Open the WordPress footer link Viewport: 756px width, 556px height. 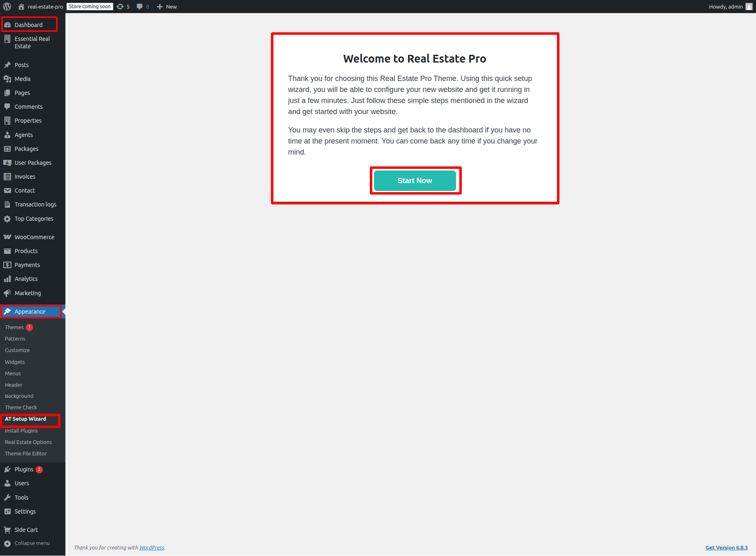[152, 548]
